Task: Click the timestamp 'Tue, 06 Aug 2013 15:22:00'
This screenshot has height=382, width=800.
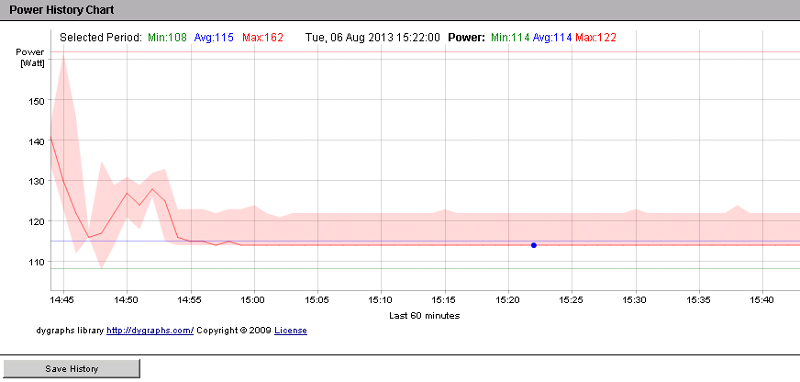Action: [372, 37]
